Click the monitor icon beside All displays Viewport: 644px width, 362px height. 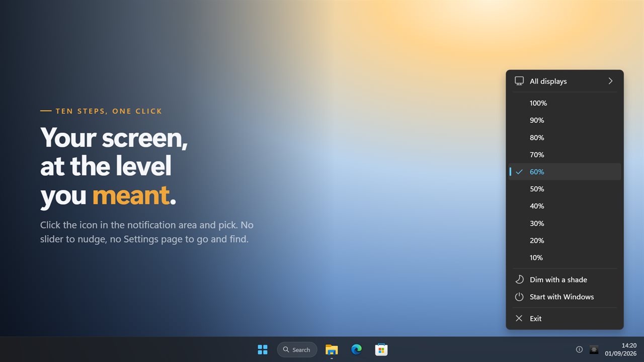click(519, 81)
